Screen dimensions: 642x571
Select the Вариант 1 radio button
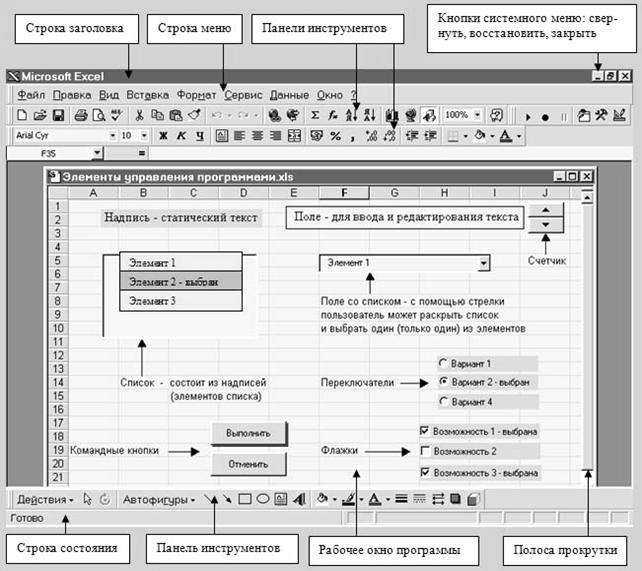pos(443,363)
